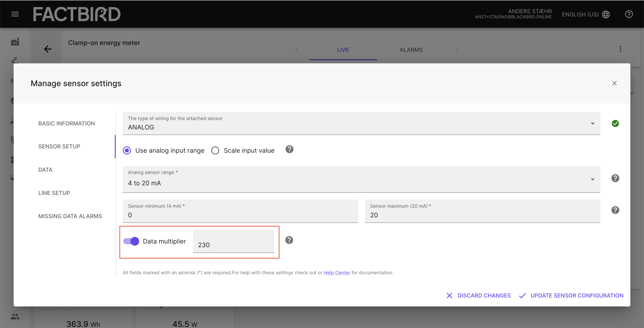Click the Sensor maximum (20 mA) field
Screen dimensions: 644x328
483,211
